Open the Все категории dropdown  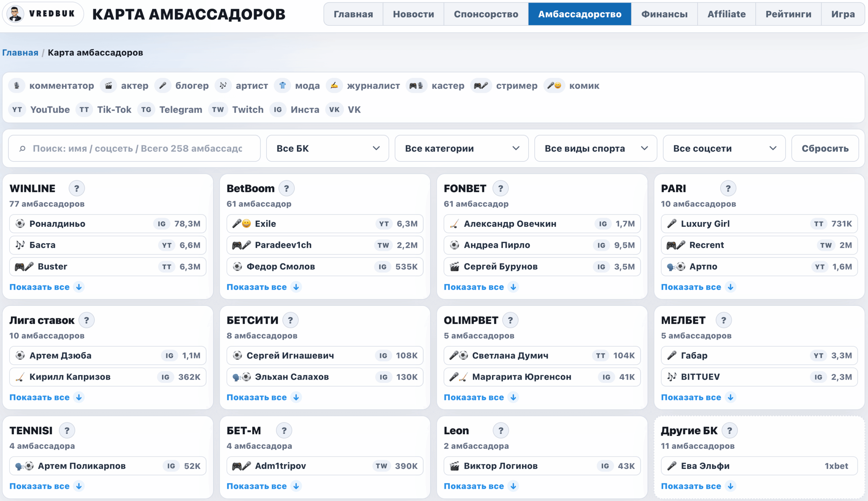click(x=461, y=148)
